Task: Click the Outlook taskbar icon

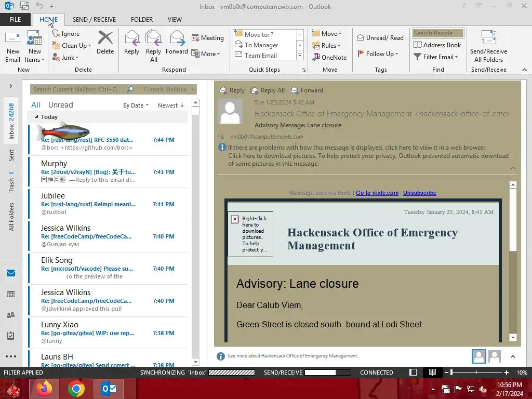Action: pyautogui.click(x=109, y=389)
